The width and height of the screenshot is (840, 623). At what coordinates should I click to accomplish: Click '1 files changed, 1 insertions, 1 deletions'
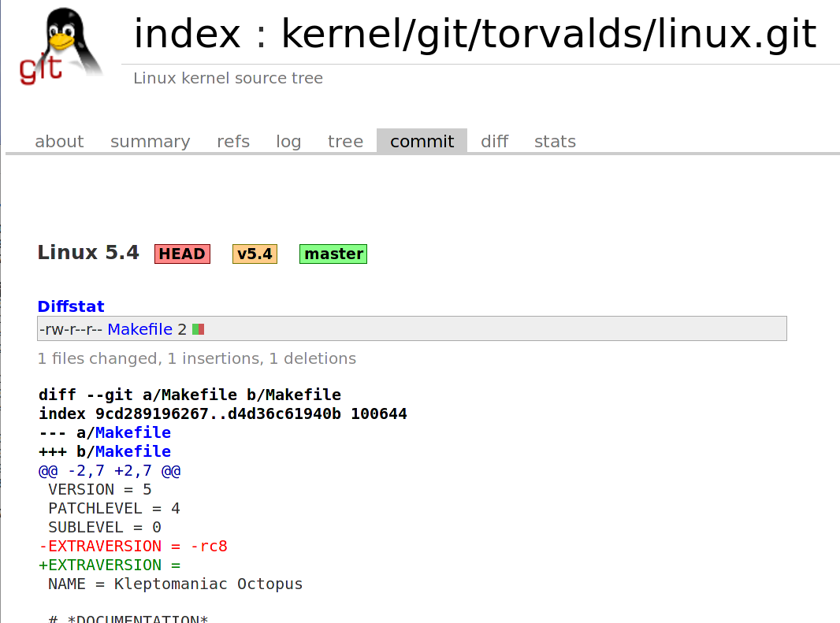tap(197, 358)
